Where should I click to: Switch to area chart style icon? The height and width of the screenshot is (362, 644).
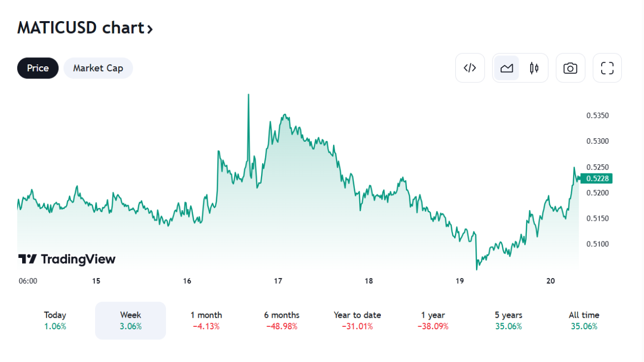click(507, 68)
